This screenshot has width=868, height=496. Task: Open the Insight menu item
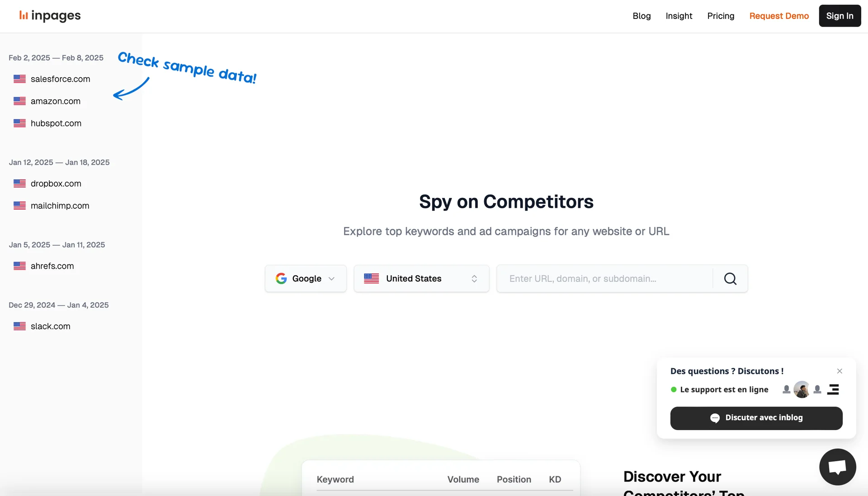[679, 16]
